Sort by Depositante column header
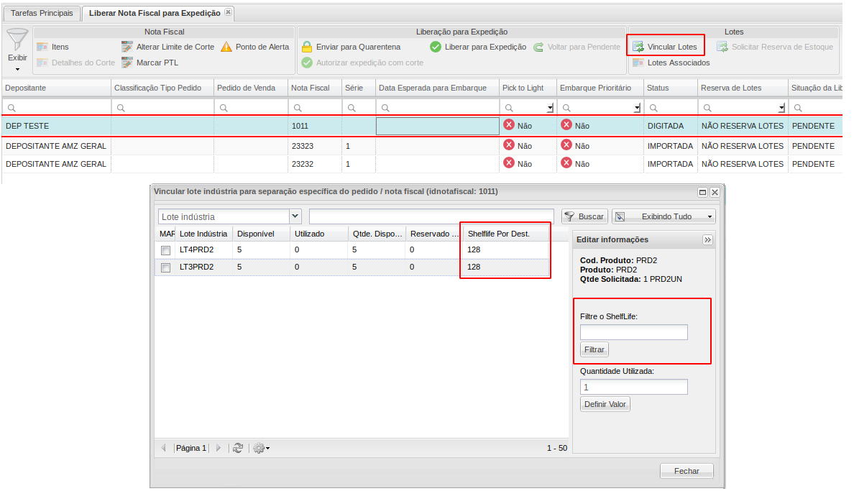854x504 pixels. pyautogui.click(x=56, y=88)
